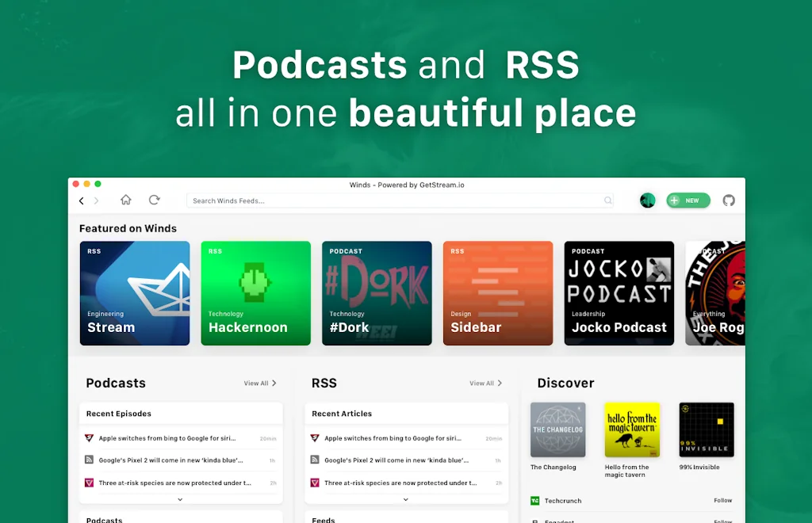Click the search magnifier in the search bar
Image resolution: width=812 pixels, height=523 pixels.
click(608, 200)
